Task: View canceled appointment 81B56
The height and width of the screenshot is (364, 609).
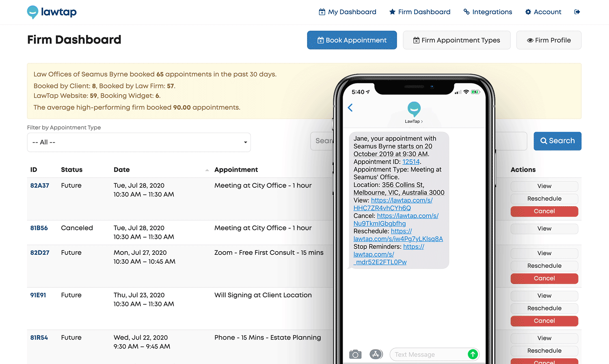Action: (x=544, y=229)
